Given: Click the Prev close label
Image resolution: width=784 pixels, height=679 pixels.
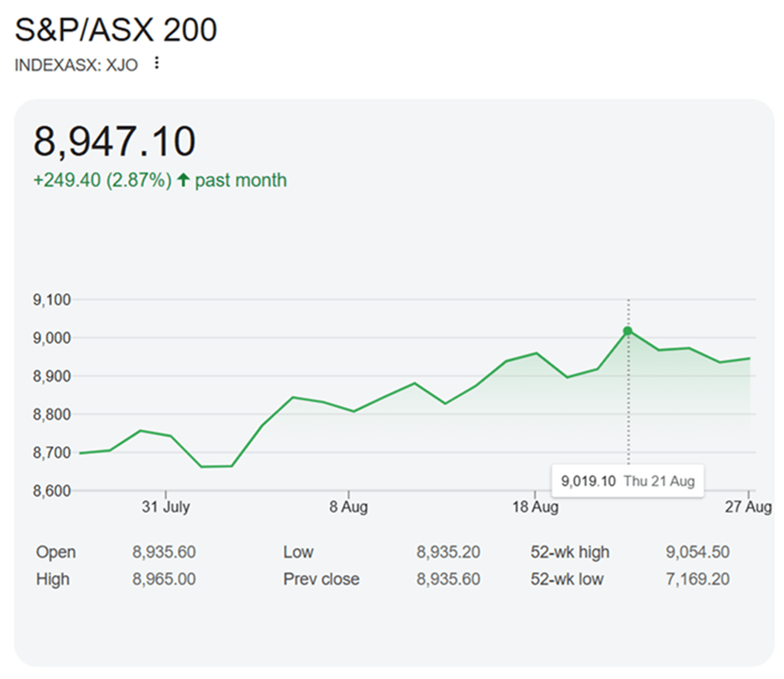Looking at the screenshot, I should pos(321,579).
